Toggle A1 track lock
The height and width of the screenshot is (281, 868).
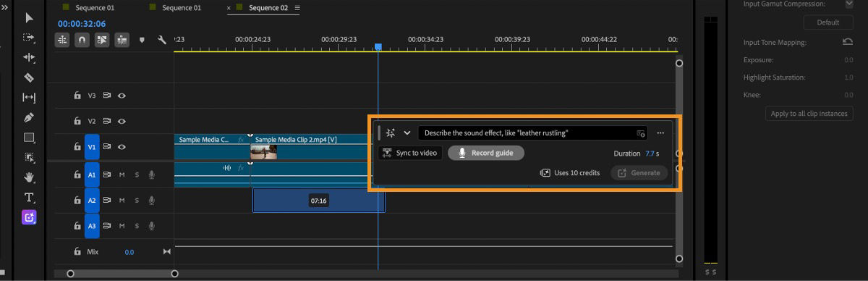tap(77, 175)
